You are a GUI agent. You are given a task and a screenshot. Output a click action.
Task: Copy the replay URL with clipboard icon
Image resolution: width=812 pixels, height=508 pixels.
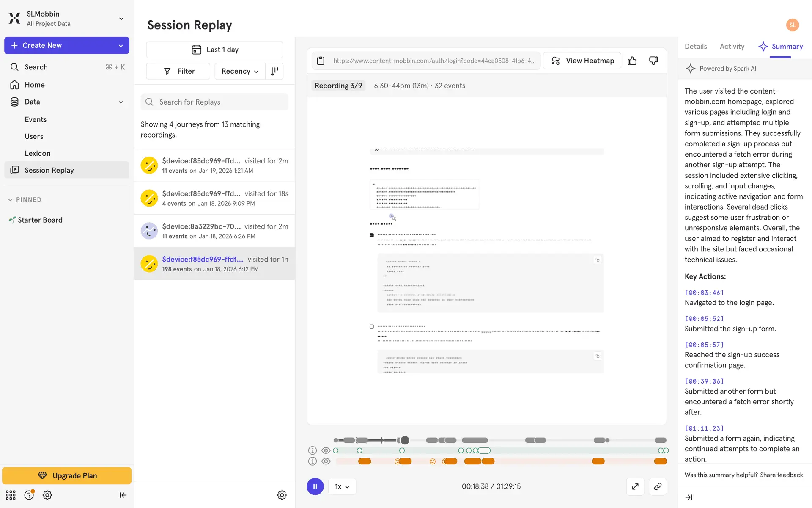click(321, 61)
